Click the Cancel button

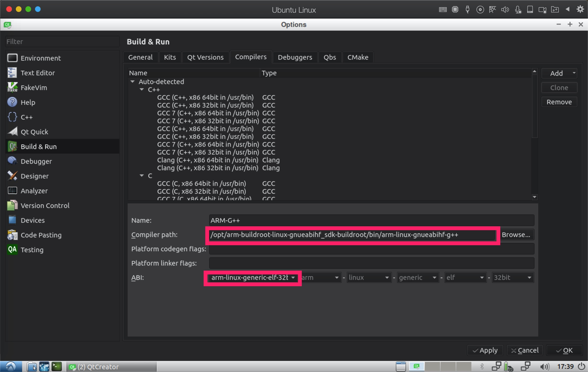(525, 350)
